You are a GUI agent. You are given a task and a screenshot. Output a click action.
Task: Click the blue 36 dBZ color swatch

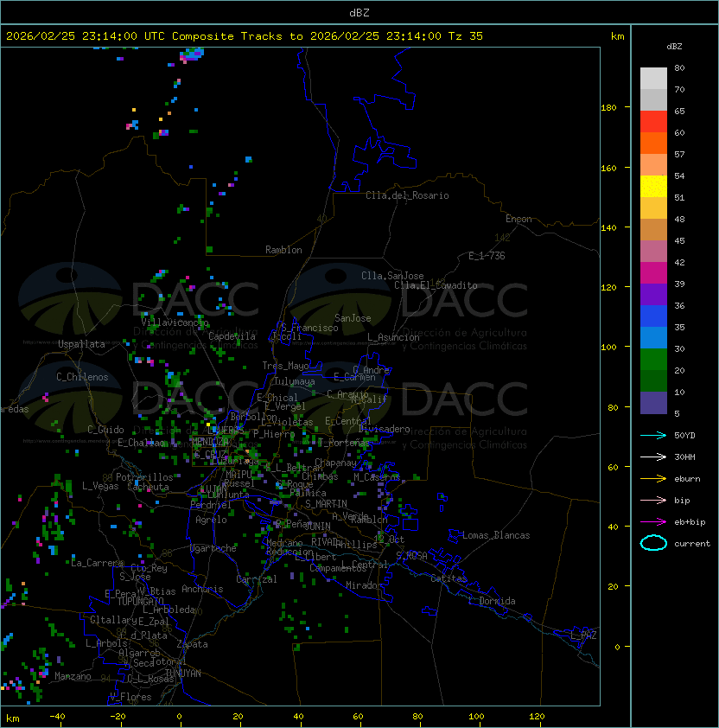click(653, 316)
